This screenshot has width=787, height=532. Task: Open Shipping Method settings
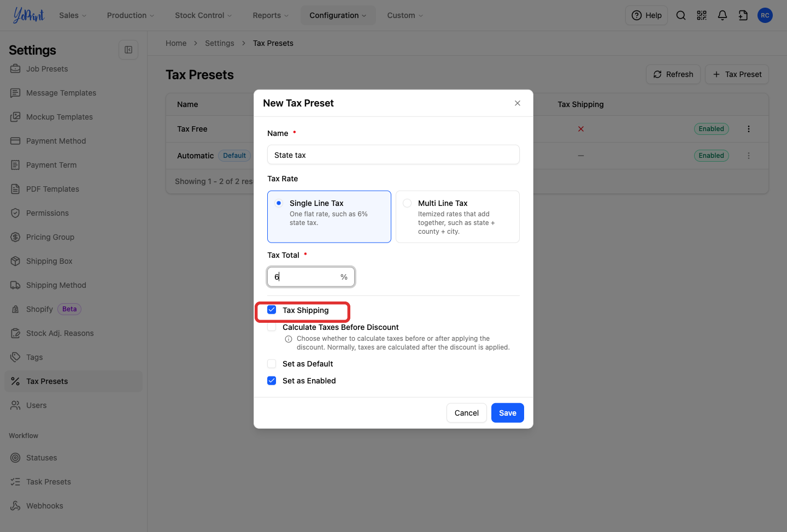tap(73, 285)
